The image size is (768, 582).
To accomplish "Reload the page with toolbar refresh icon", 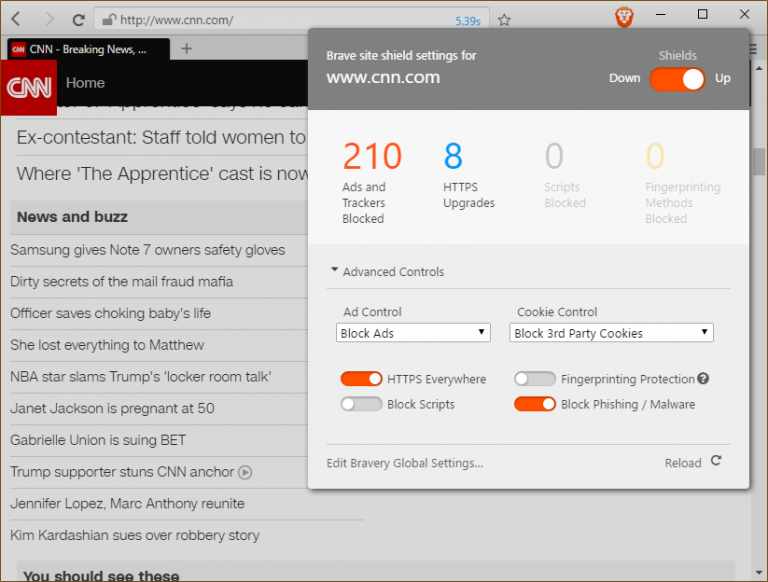I will (x=78, y=20).
